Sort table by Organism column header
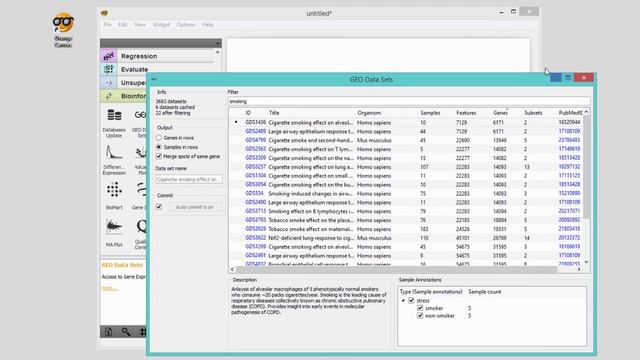 pos(369,113)
